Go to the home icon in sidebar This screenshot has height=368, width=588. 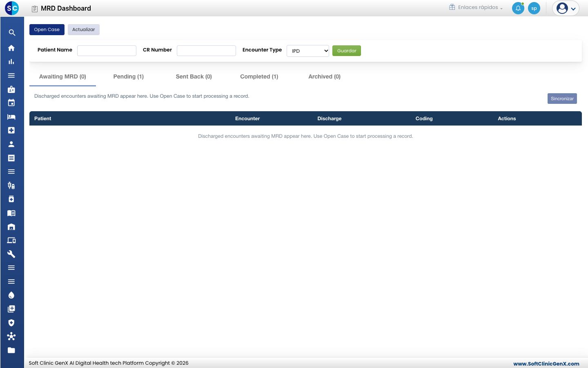pyautogui.click(x=11, y=48)
